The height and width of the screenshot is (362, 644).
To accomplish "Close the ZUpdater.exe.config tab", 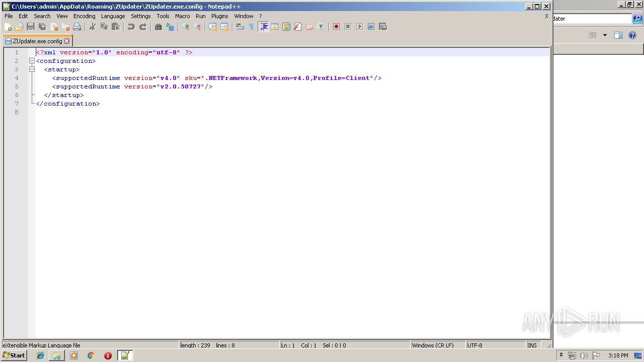I will click(66, 41).
